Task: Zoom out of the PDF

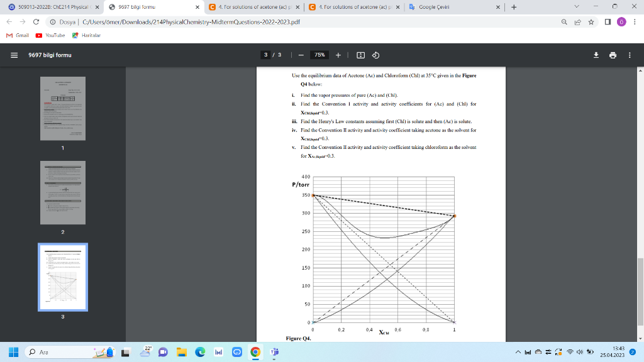Action: coord(301,55)
